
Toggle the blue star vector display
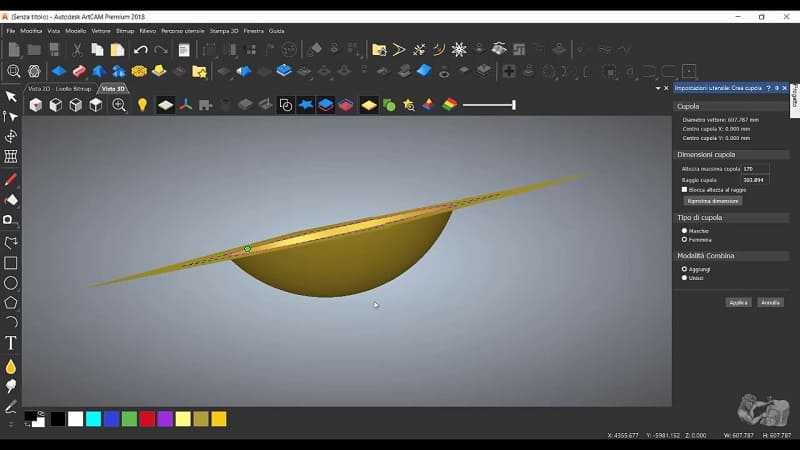point(306,105)
